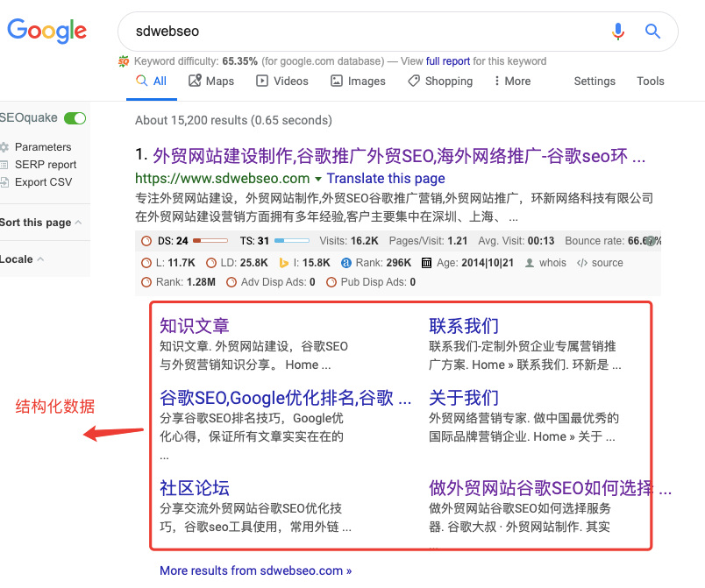Open the Maps tab
Screen dimensions: 705x588
pyautogui.click(x=211, y=81)
